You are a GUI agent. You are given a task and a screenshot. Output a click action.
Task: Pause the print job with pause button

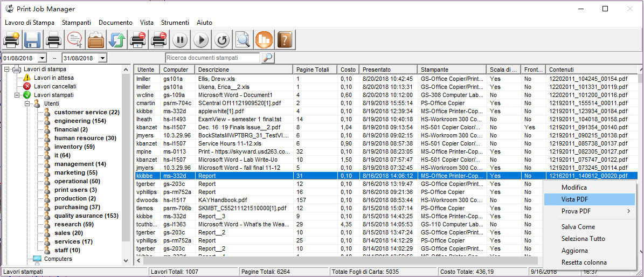(x=180, y=40)
